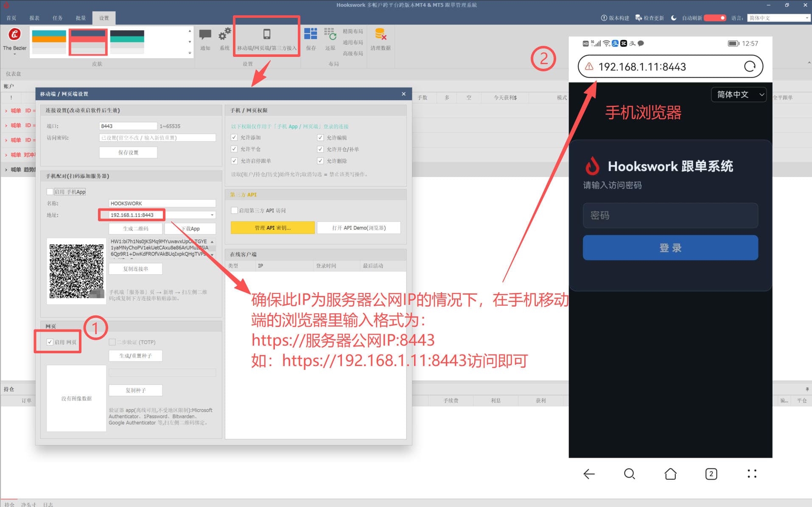Collapse the ribbon with the chevron
812x507 pixels.
tap(809, 63)
